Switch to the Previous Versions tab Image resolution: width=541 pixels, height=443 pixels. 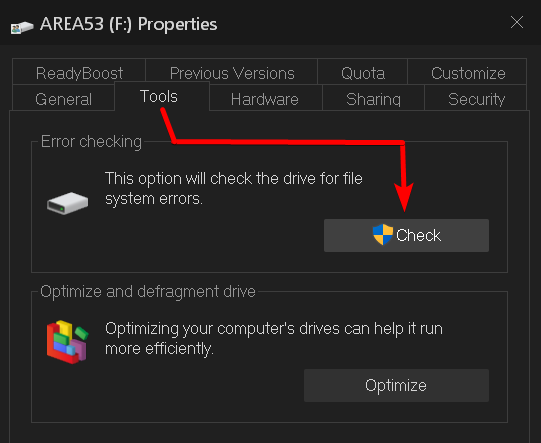click(x=232, y=72)
